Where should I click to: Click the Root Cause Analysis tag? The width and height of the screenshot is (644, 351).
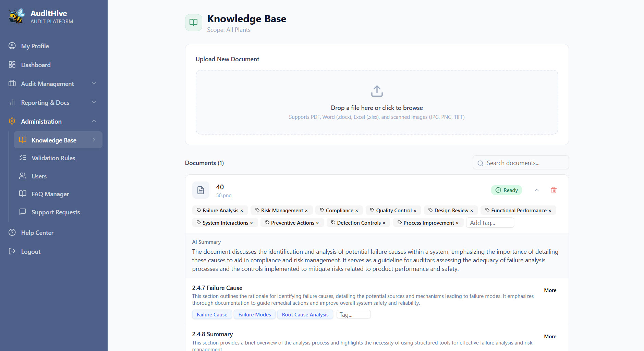(x=305, y=315)
